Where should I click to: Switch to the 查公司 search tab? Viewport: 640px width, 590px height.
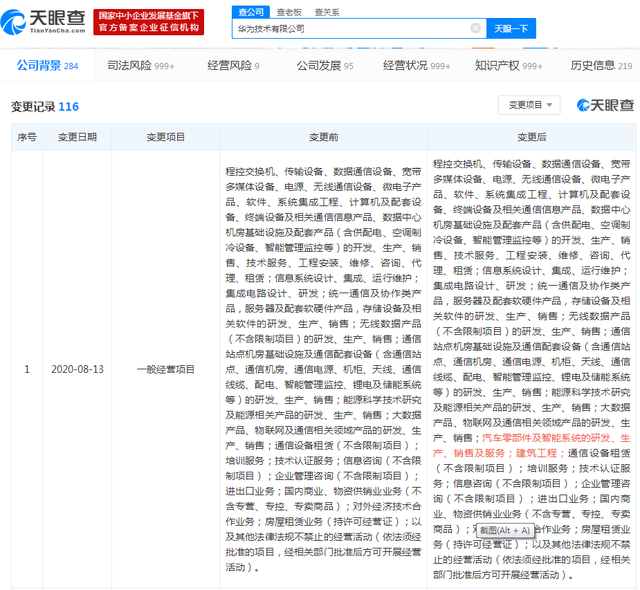252,11
